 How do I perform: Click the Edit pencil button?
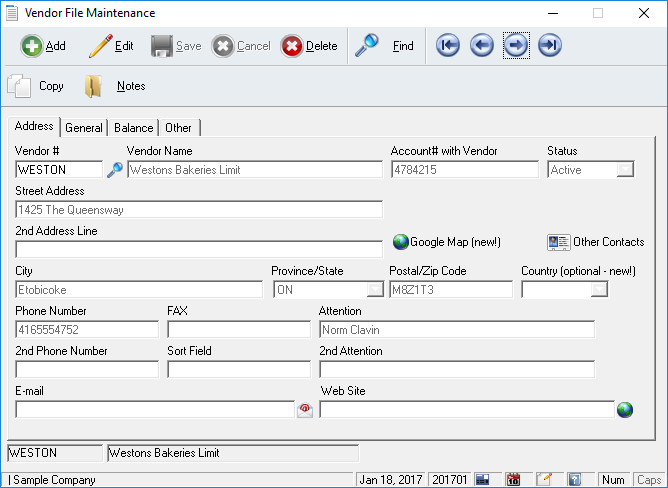pos(111,46)
